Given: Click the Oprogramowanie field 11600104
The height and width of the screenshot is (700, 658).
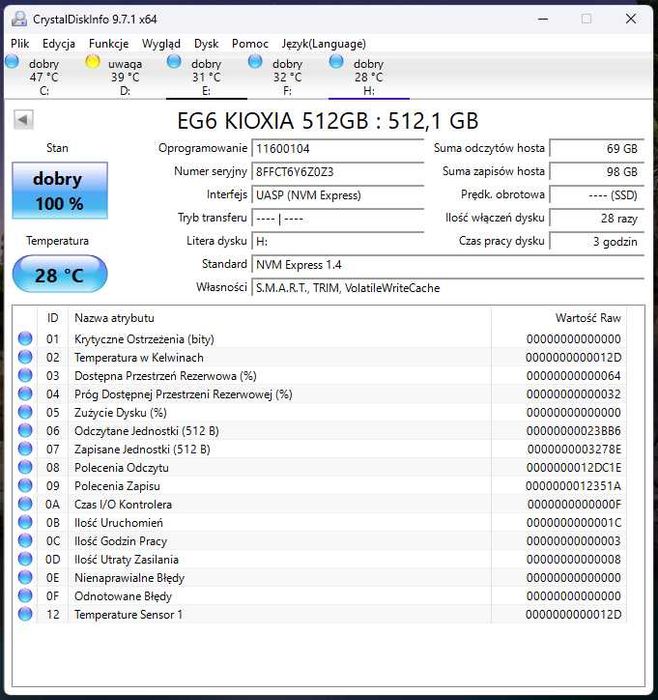Looking at the screenshot, I should click(x=337, y=149).
